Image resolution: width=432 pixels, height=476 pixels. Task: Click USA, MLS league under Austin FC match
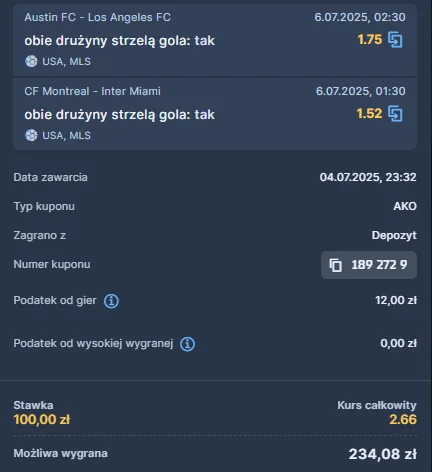point(66,62)
